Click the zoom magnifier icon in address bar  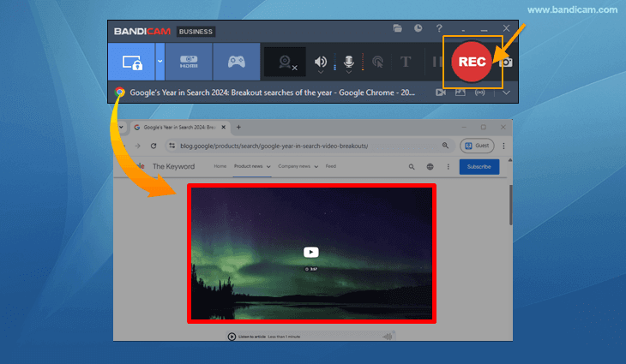(x=445, y=146)
